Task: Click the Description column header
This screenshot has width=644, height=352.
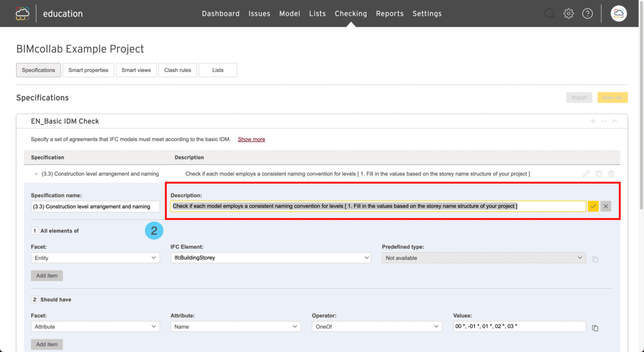Action: (189, 157)
